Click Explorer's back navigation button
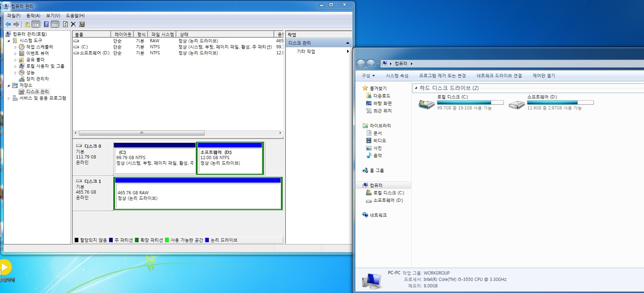 (x=361, y=64)
